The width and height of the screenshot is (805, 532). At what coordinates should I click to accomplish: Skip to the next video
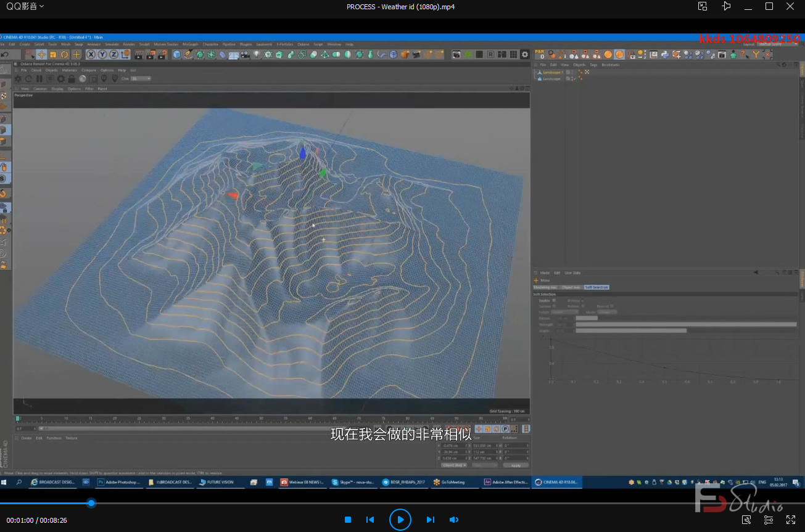[x=431, y=520]
